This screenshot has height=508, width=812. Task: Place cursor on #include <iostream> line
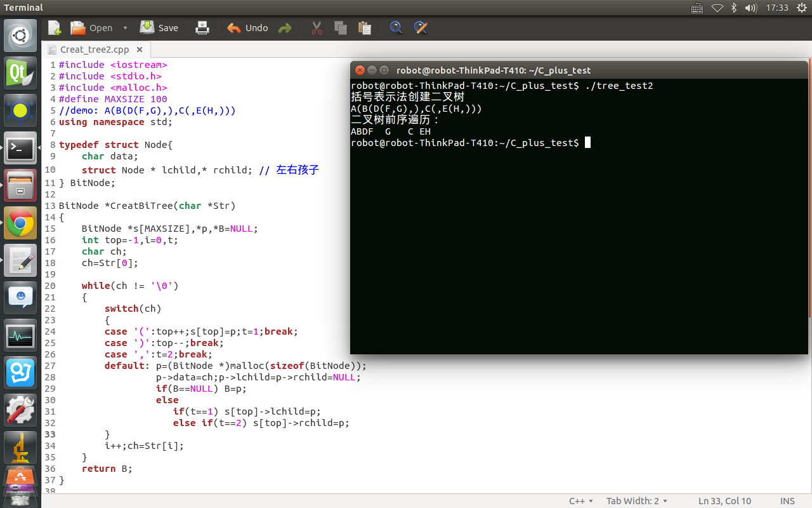[x=113, y=65]
